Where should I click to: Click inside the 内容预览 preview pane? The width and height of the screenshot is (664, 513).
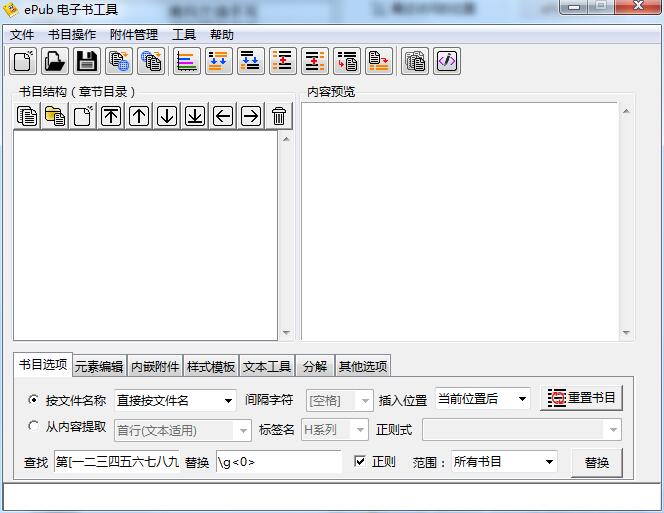460,221
